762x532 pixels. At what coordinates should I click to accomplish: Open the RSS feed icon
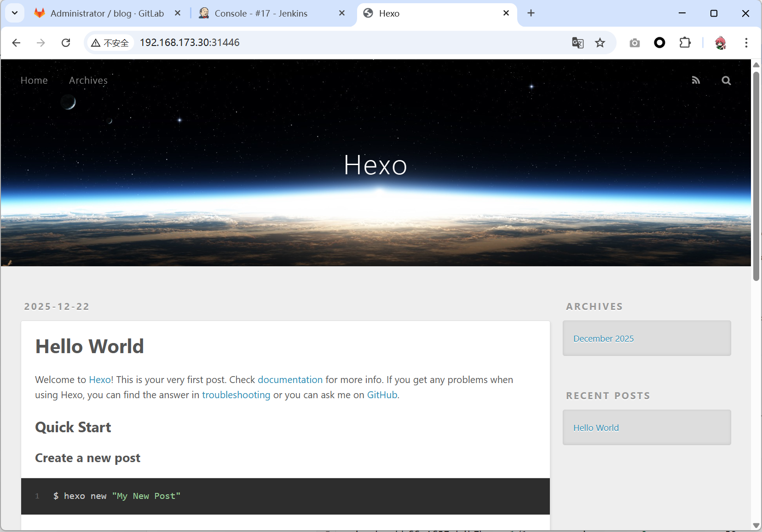click(696, 80)
